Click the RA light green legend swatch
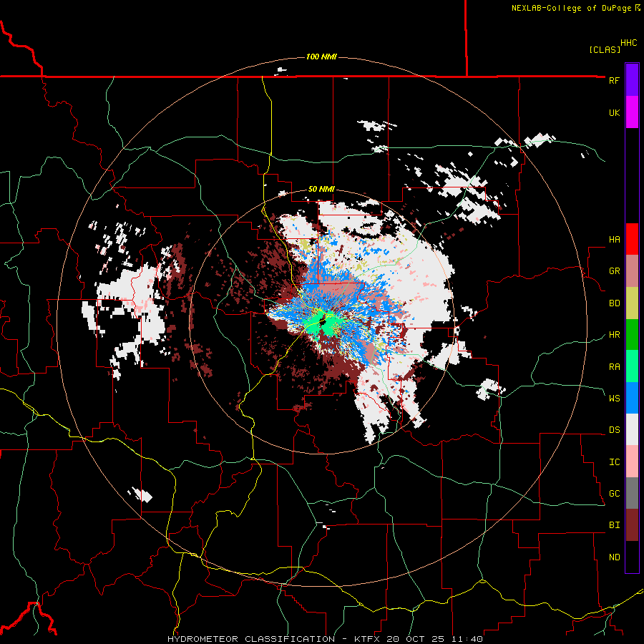 pos(632,366)
